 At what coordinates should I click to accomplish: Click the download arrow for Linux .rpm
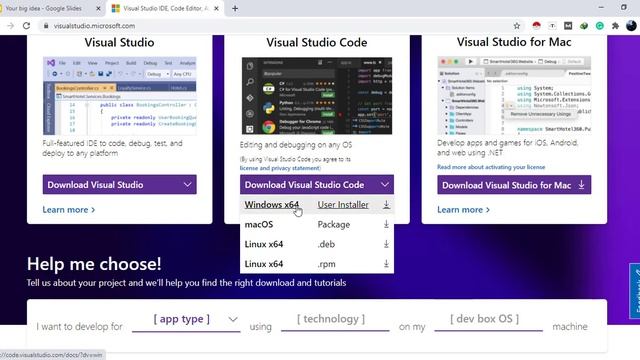[386, 264]
